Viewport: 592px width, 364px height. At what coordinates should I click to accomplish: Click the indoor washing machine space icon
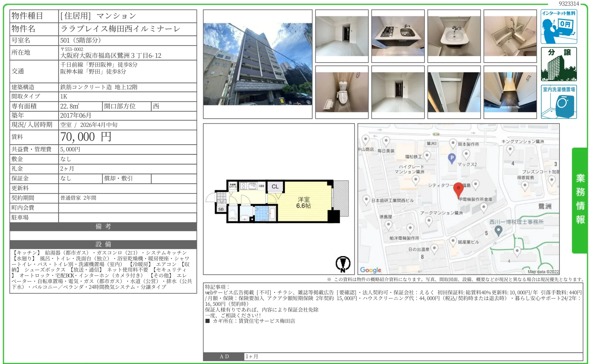click(x=559, y=102)
